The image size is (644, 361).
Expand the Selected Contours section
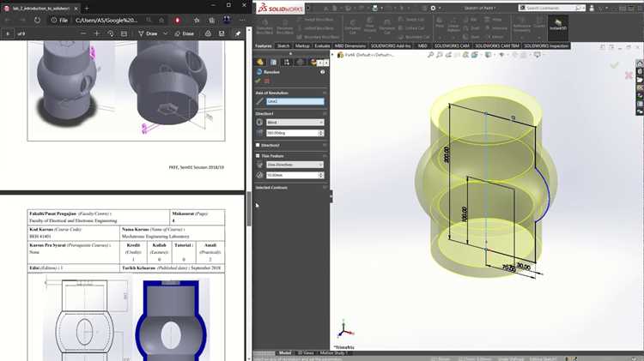coord(325,188)
